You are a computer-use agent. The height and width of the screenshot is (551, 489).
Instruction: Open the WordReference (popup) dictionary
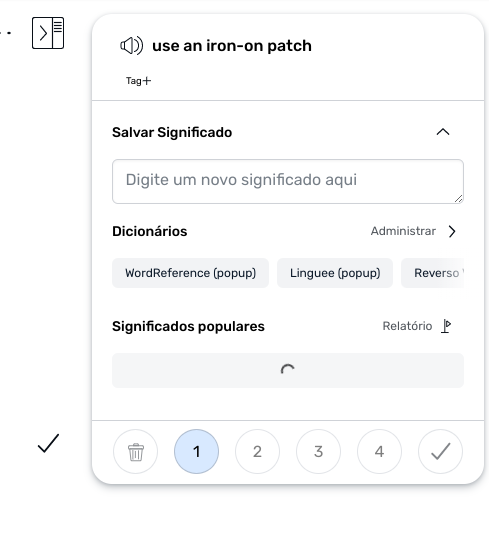[x=190, y=273]
